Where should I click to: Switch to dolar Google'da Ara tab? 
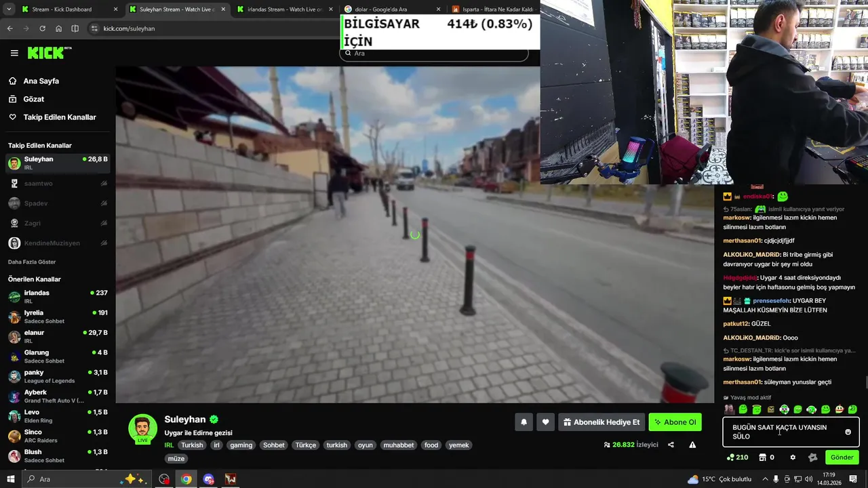point(391,9)
